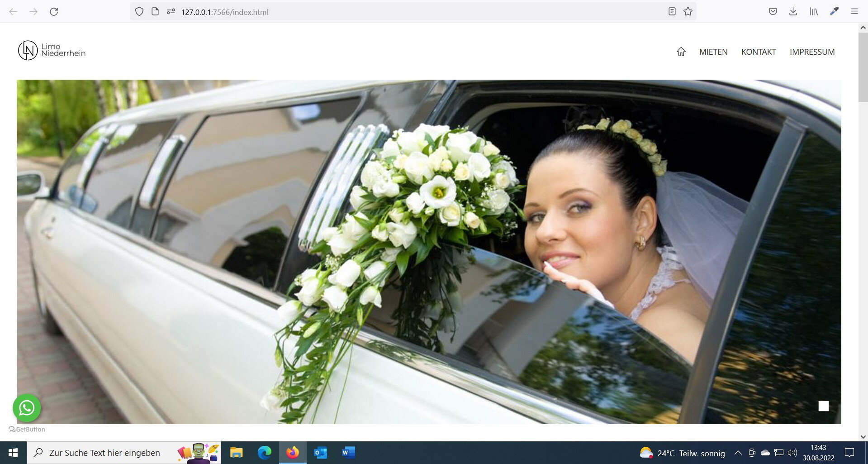The height and width of the screenshot is (464, 868).
Task: Click the OneDrive cloud tray icon
Action: (x=765, y=453)
